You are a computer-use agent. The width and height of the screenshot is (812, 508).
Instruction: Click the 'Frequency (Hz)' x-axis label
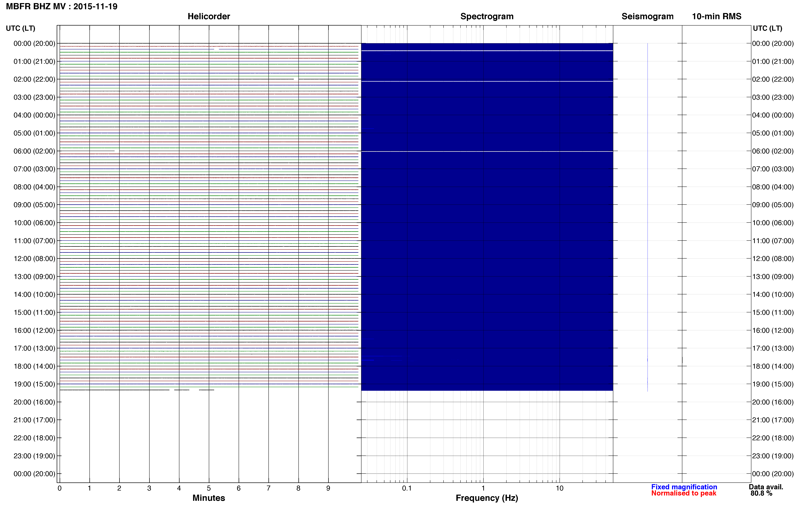(x=487, y=498)
